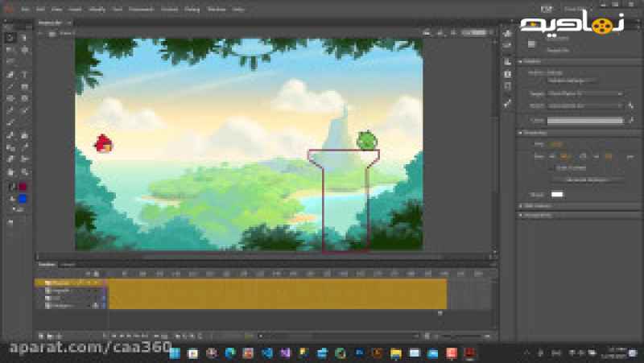Click the wrench icon beside Script dropdown

coord(631,106)
